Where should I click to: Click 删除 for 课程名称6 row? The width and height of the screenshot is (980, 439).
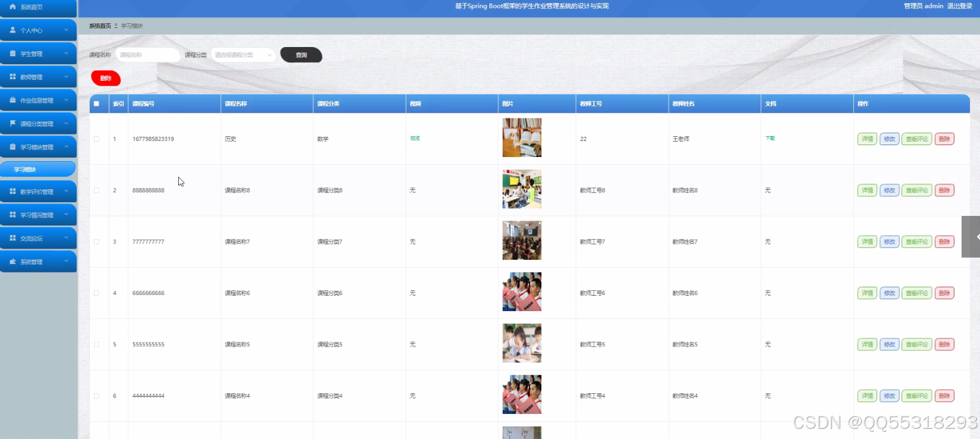coord(944,293)
